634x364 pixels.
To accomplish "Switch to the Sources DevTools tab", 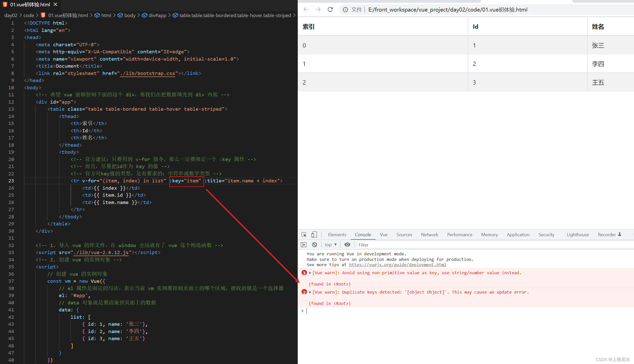I will click(404, 235).
